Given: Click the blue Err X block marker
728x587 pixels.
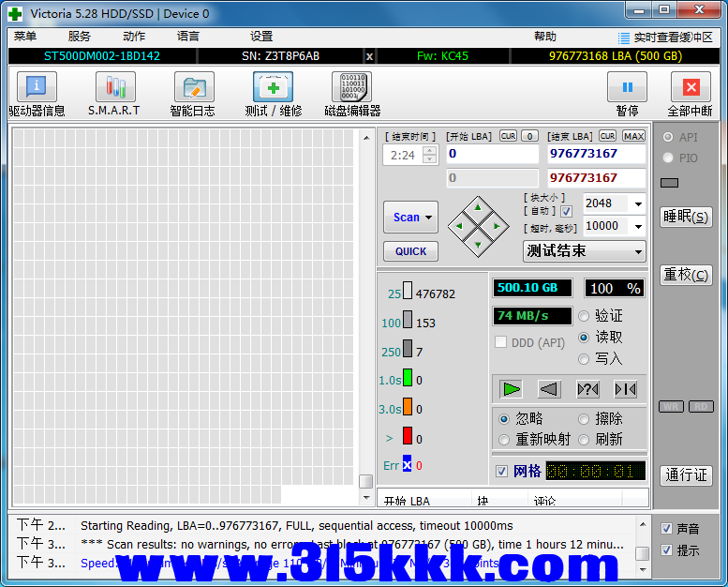Looking at the screenshot, I should (x=407, y=465).
